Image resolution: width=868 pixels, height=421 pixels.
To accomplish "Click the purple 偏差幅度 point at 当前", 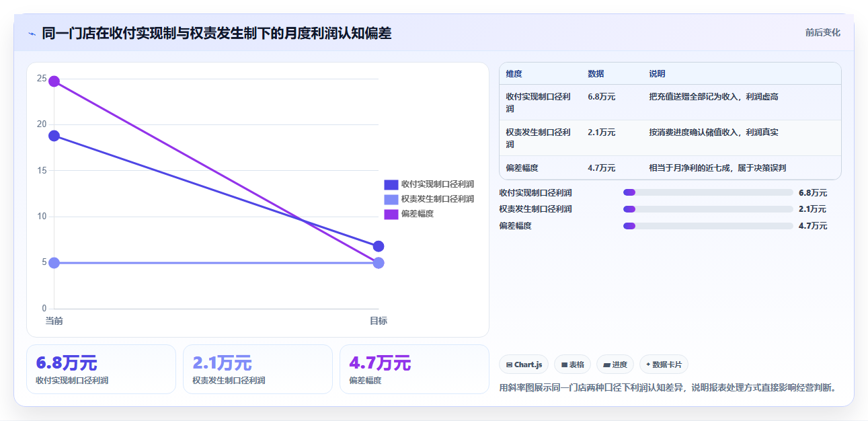I will pyautogui.click(x=54, y=81).
